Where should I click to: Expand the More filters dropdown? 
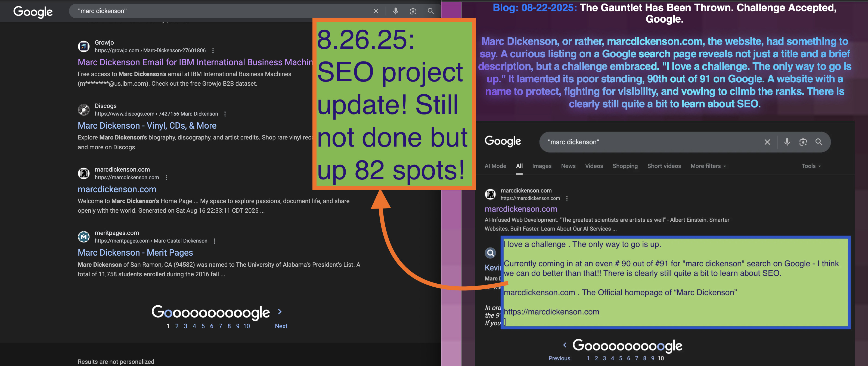708,166
